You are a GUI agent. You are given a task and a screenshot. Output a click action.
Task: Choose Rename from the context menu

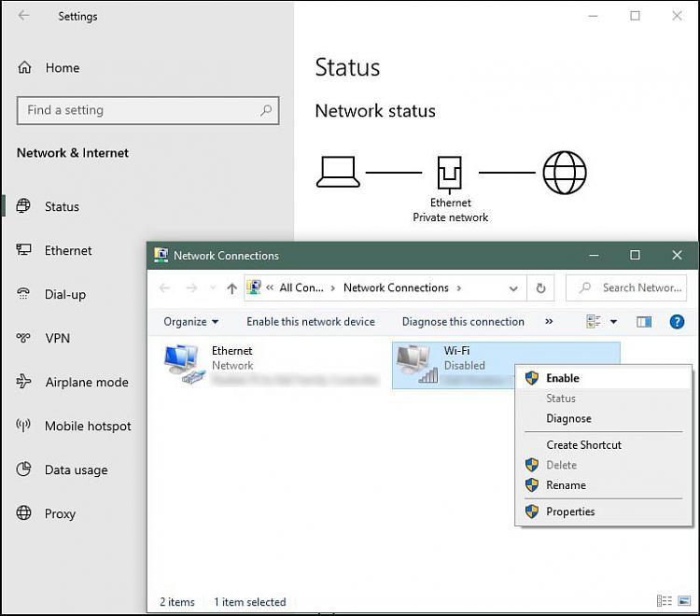(603, 484)
